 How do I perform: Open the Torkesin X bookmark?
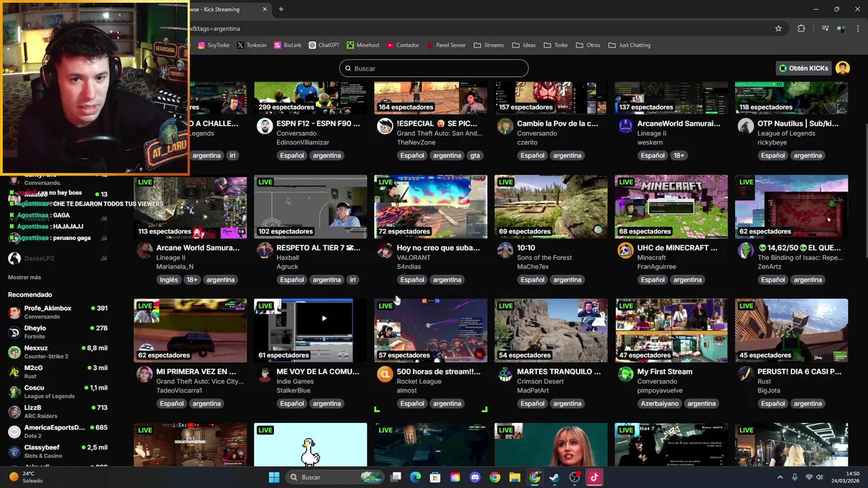pos(251,45)
